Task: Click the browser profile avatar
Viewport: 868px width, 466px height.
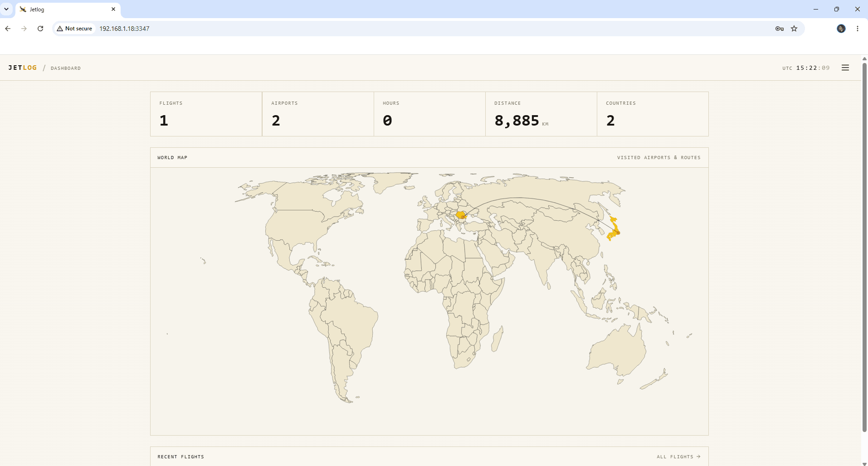Action: 841,29
